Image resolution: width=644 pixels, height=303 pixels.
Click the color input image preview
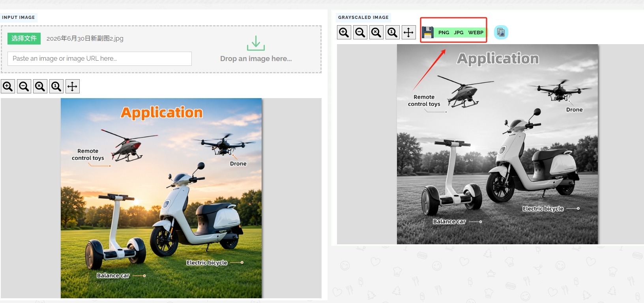point(161,198)
